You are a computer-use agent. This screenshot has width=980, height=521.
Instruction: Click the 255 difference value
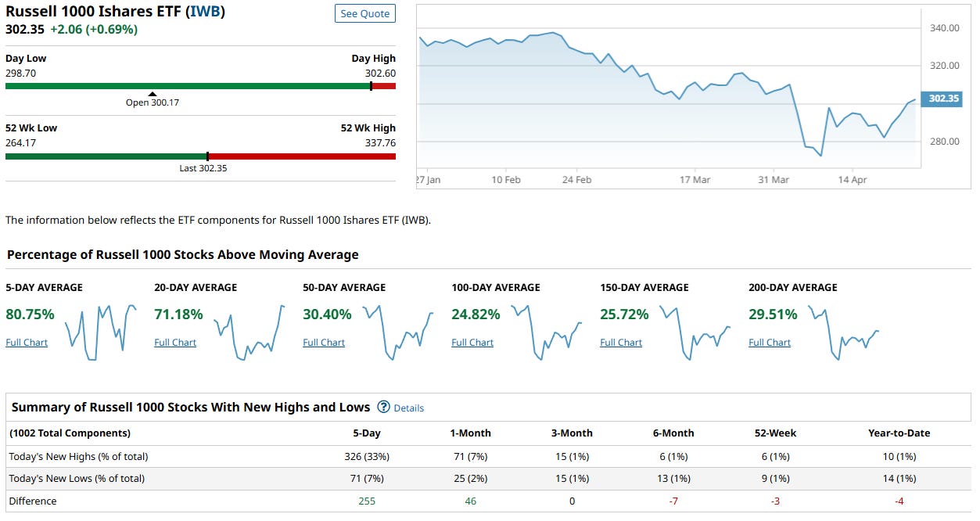367,501
